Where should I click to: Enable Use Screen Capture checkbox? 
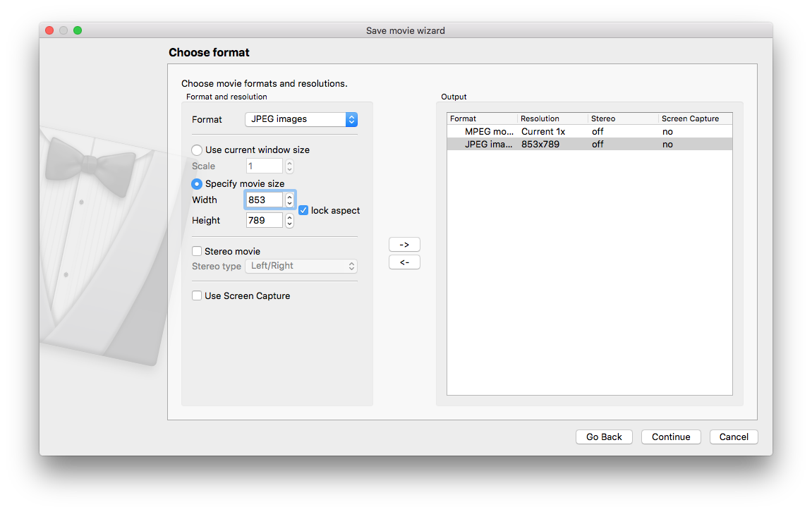pyautogui.click(x=197, y=295)
